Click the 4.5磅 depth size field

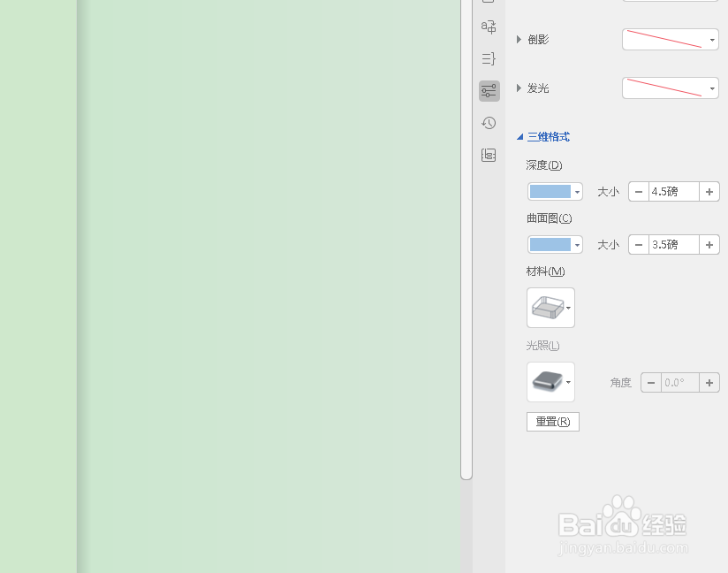point(674,192)
